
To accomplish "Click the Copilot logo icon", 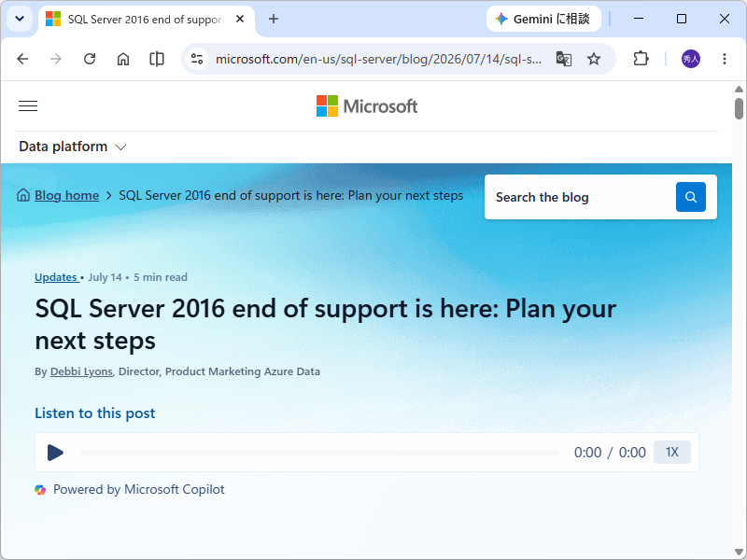I will 40,489.
